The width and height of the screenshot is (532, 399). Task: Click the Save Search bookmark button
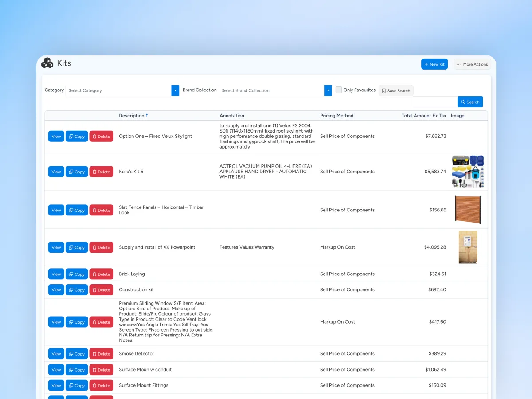396,90
